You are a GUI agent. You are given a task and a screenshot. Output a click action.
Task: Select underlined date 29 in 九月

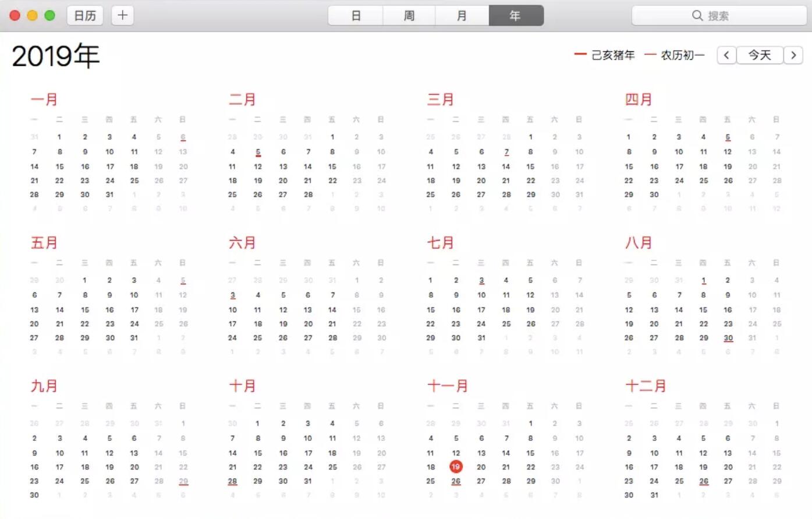point(183,482)
